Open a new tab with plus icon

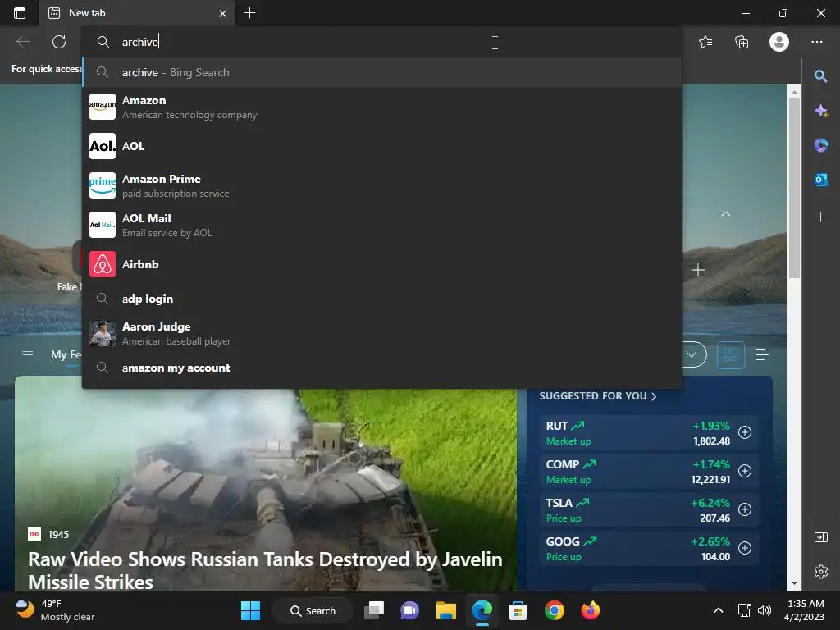click(249, 13)
